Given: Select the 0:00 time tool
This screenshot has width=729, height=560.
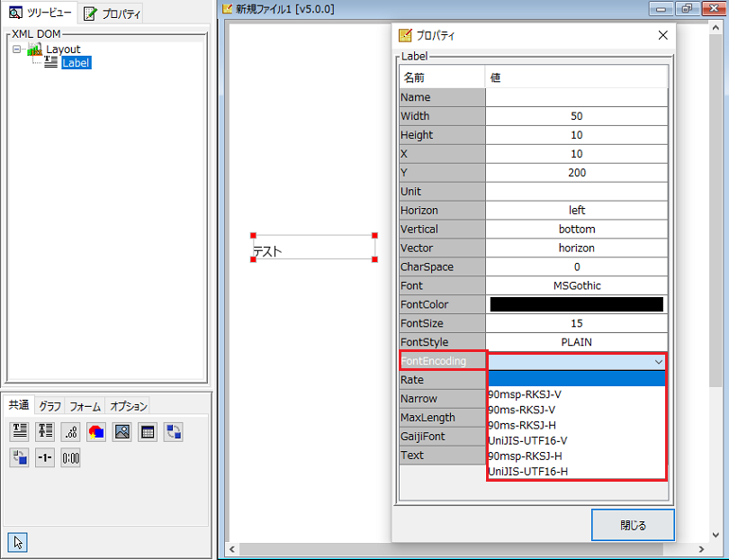Looking at the screenshot, I should [x=70, y=457].
